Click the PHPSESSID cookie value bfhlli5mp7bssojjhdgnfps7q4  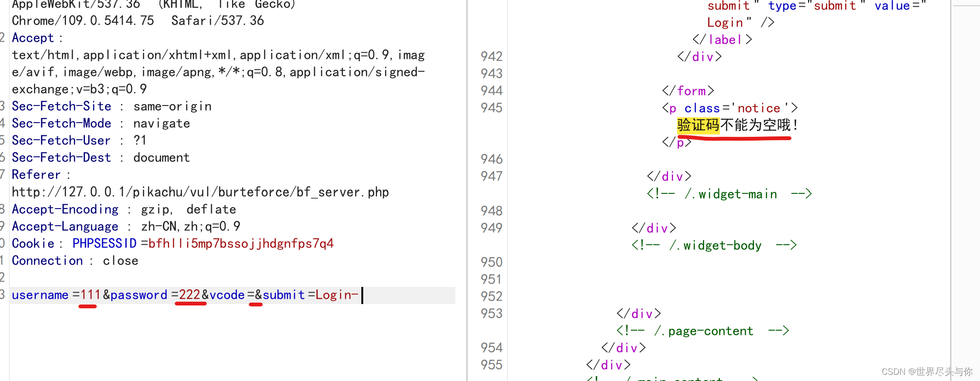(241, 244)
